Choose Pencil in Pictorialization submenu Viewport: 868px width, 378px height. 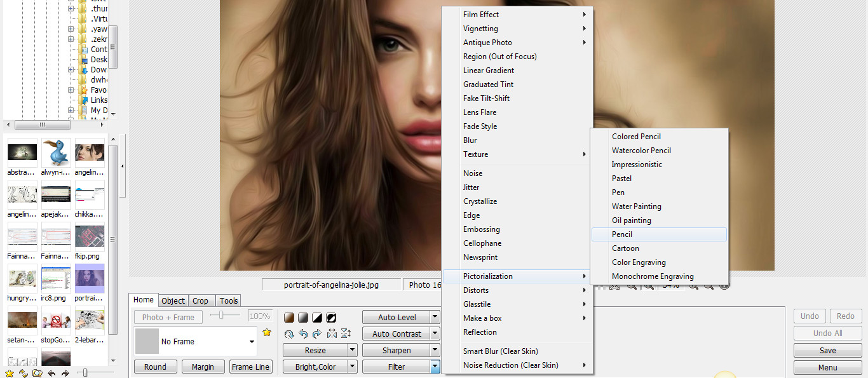click(x=659, y=234)
